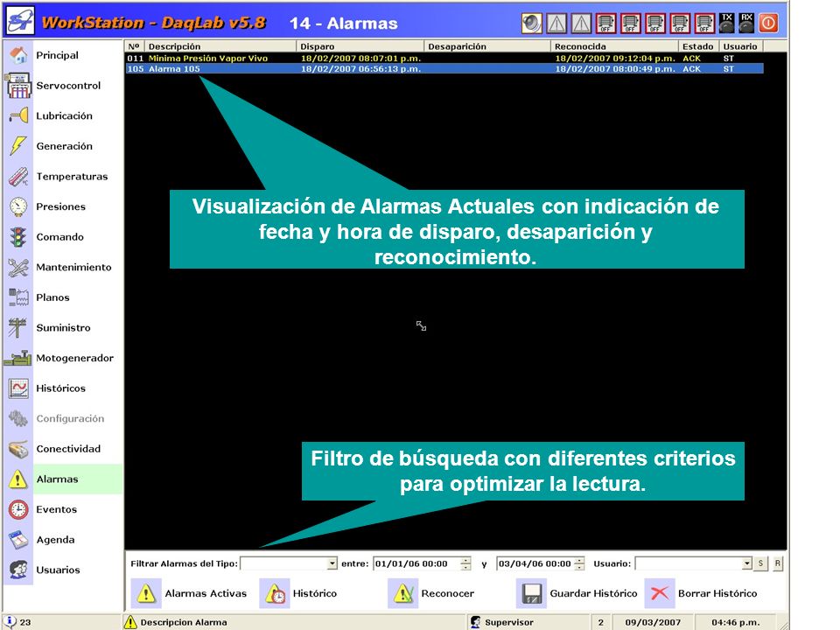Sort by the Disparo column header
This screenshot has height=630, width=840.
pos(360,46)
